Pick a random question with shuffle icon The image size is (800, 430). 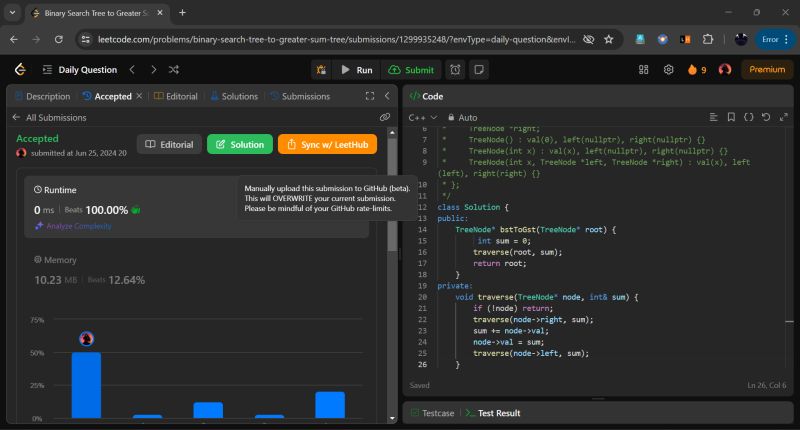(174, 70)
